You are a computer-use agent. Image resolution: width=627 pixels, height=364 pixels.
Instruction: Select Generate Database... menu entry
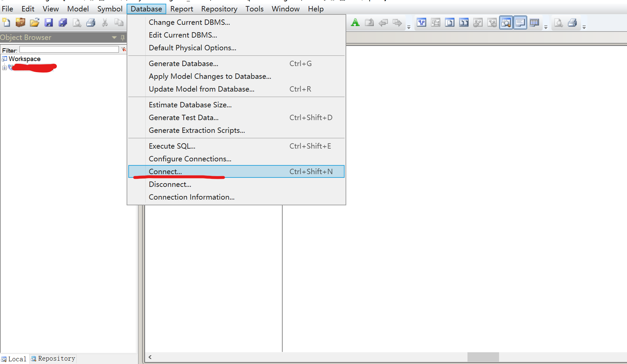tap(236, 63)
